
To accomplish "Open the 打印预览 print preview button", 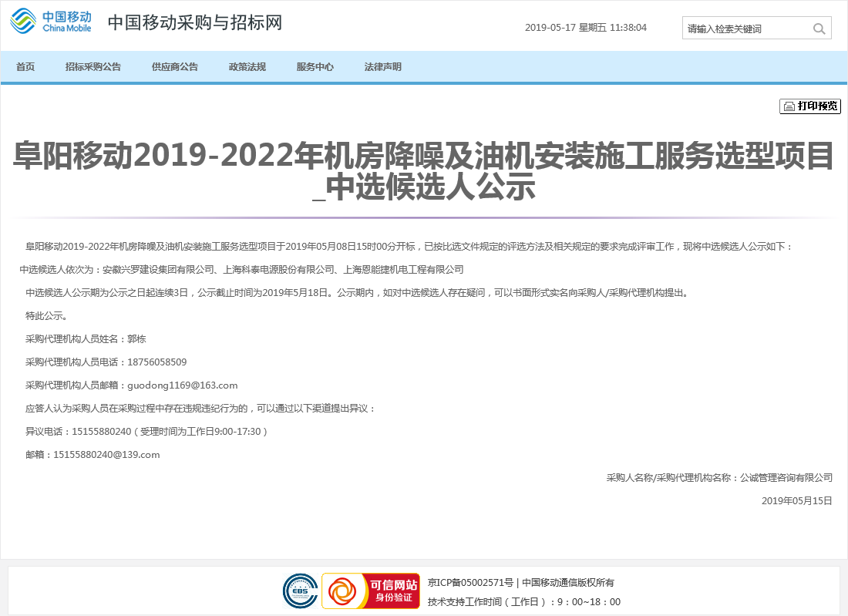I will coord(810,106).
